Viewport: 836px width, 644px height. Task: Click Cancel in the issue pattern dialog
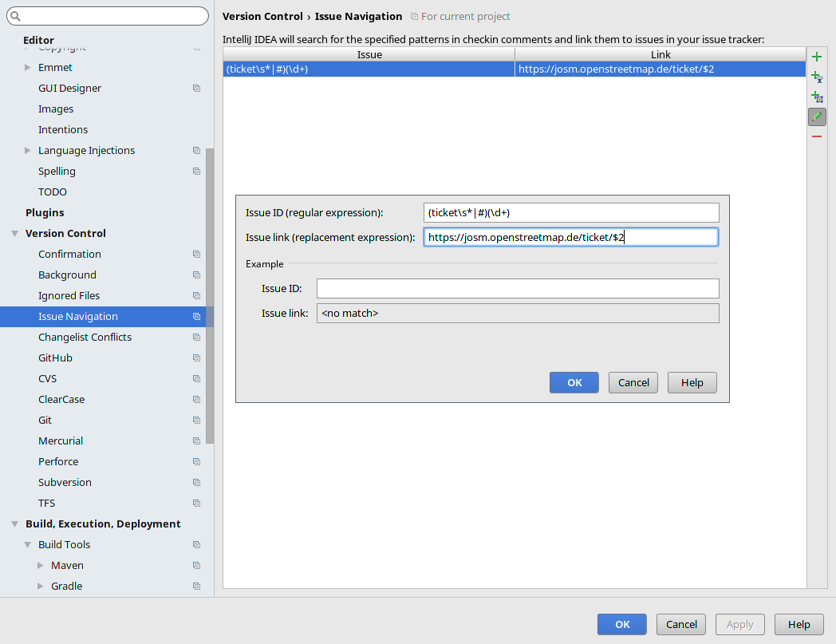point(633,382)
